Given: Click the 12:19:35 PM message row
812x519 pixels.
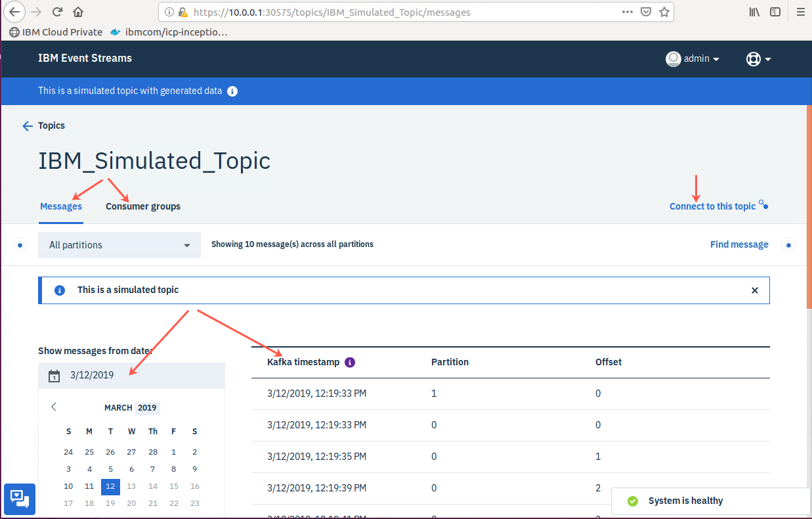Looking at the screenshot, I should [x=510, y=457].
